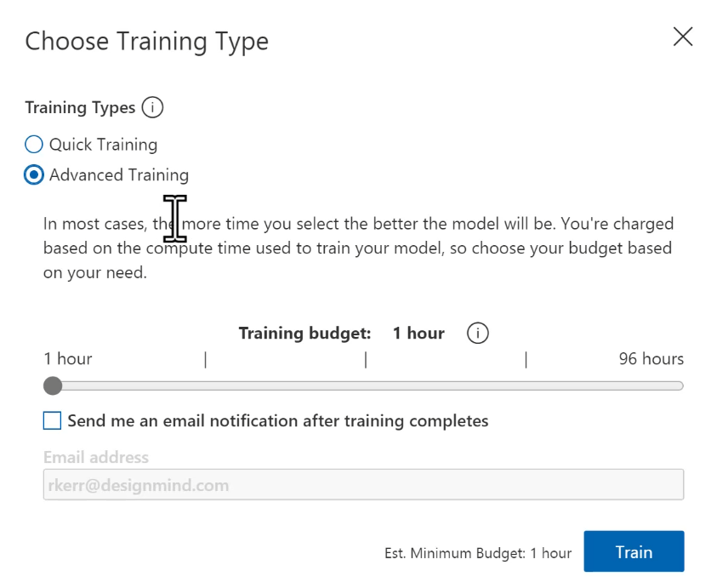
Task: Click the training budget slider handle
Action: (53, 386)
